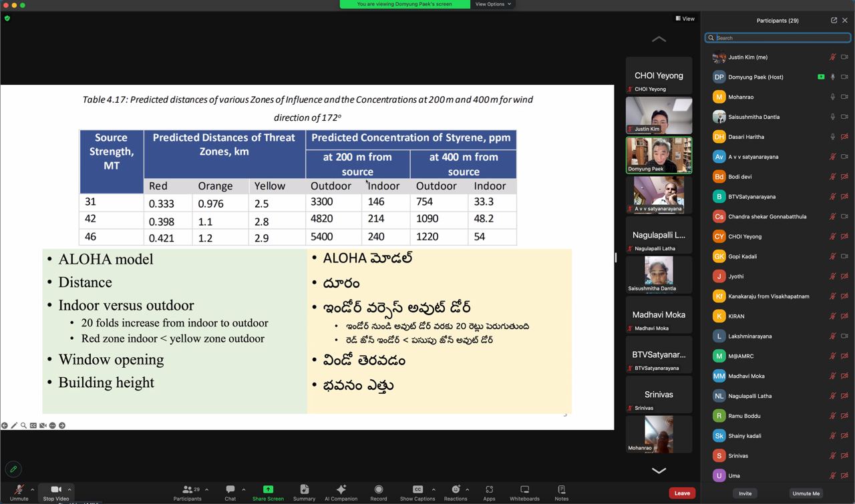
Task: Select Domyung Paek's video thumbnail
Action: click(x=659, y=155)
